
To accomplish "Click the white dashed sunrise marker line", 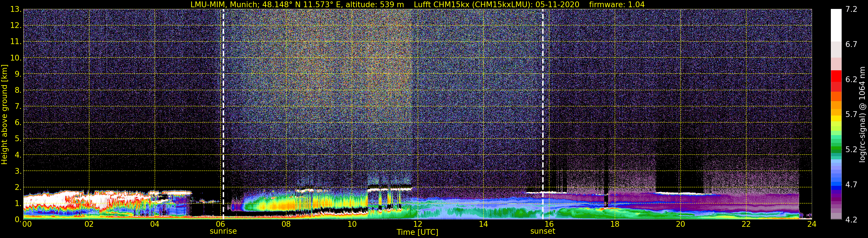I will pyautogui.click(x=223, y=114).
